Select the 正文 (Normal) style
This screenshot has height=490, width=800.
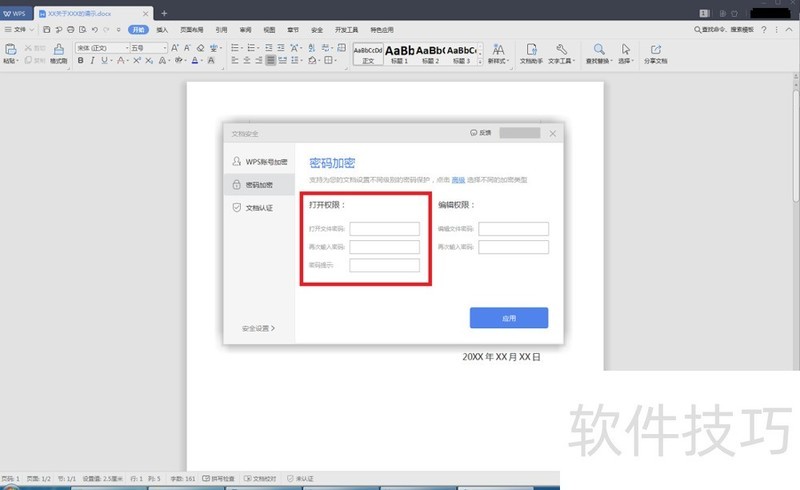coord(368,54)
